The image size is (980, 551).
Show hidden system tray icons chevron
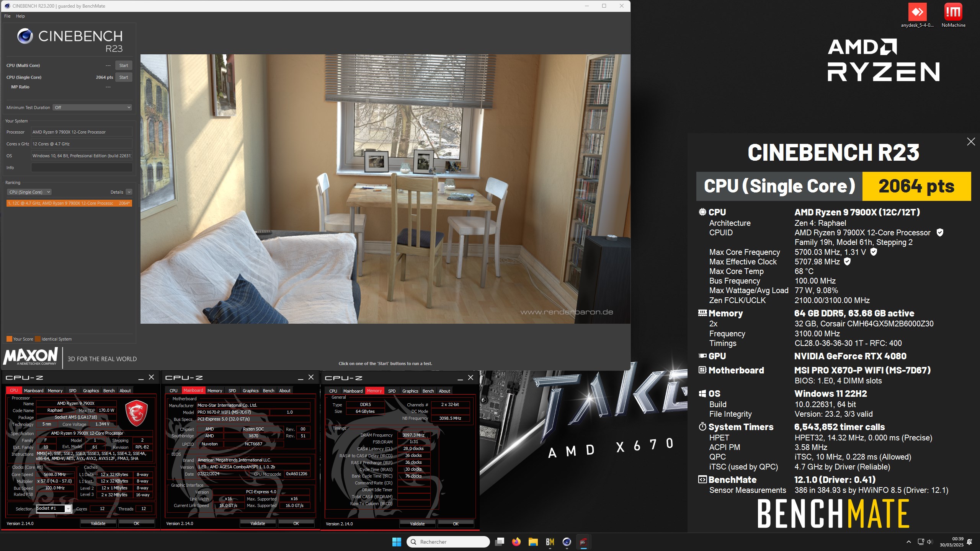coord(908,542)
